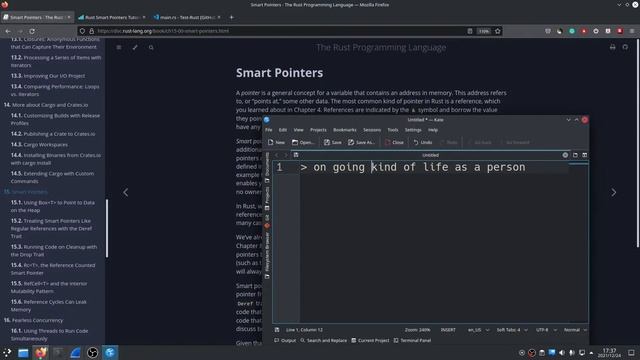Image resolution: width=640 pixels, height=360 pixels.
Task: Open 13.3 Improving Our I/O Project link
Action: [x=48, y=76]
